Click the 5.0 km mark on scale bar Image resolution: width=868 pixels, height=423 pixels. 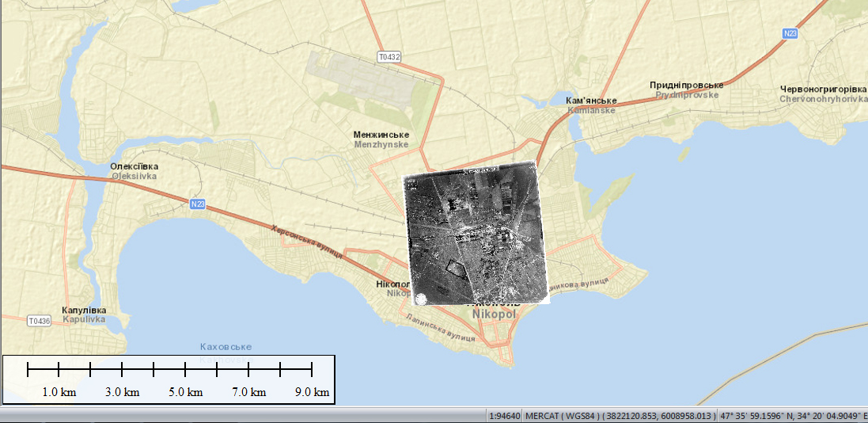coord(185,392)
